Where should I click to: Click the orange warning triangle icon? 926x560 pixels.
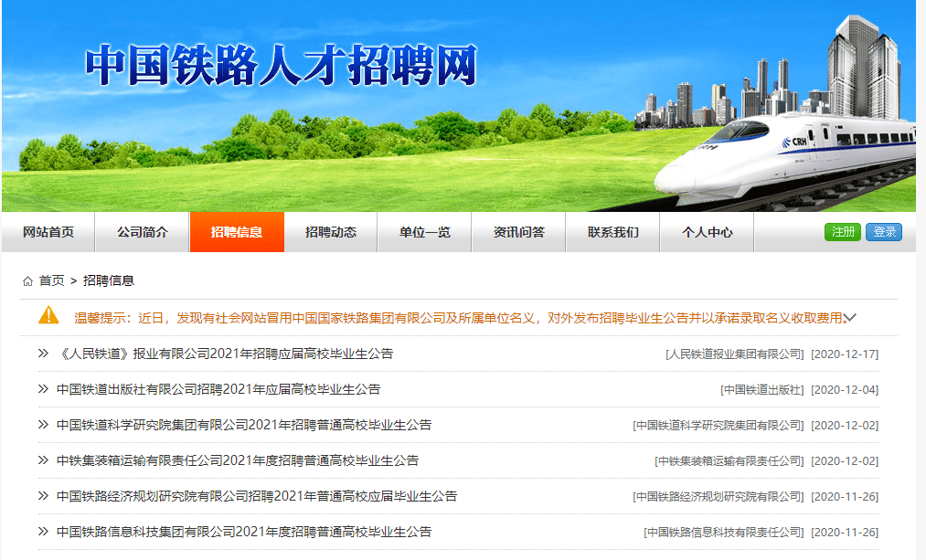(48, 316)
